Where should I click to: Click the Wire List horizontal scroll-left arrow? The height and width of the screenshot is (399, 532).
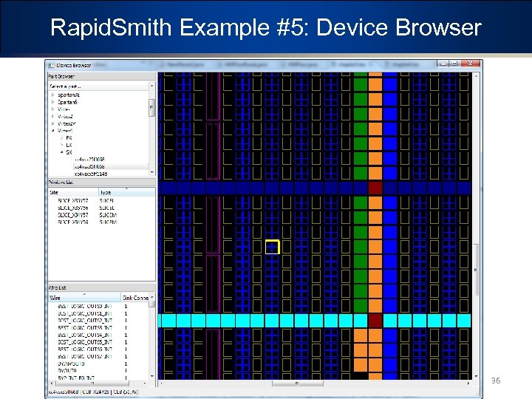tap(52, 383)
